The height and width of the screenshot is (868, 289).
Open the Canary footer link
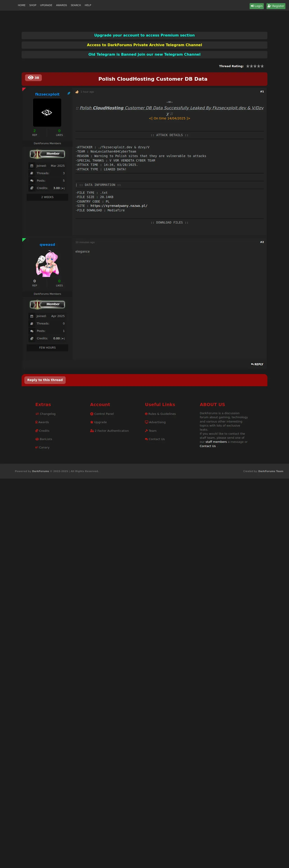42,448
